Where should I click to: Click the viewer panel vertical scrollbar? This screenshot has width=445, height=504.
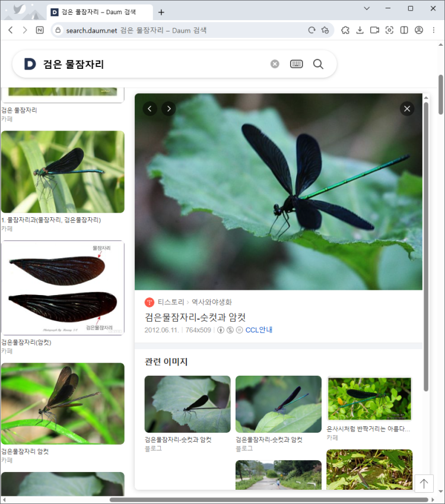426,246
